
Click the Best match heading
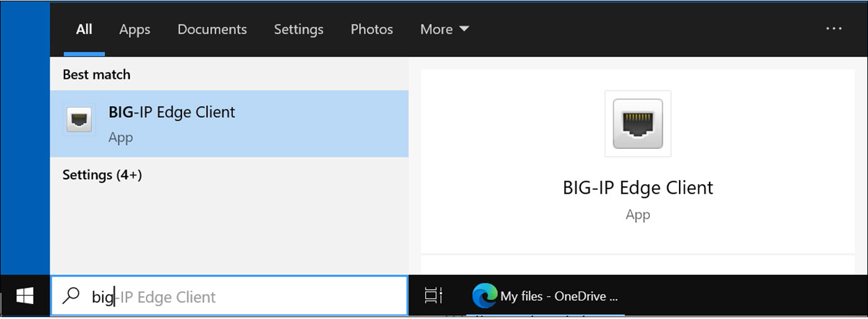[96, 74]
